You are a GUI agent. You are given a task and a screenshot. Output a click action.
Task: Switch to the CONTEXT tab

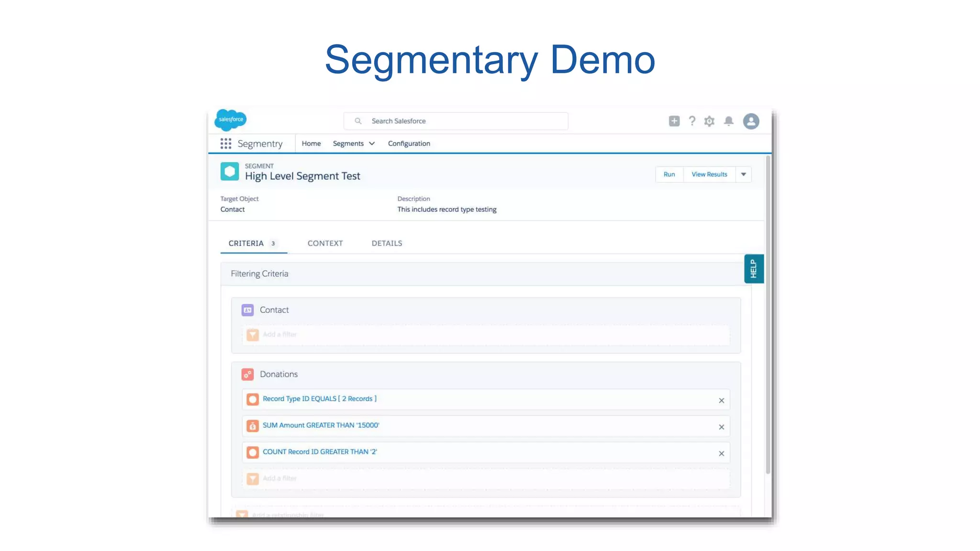tap(325, 243)
